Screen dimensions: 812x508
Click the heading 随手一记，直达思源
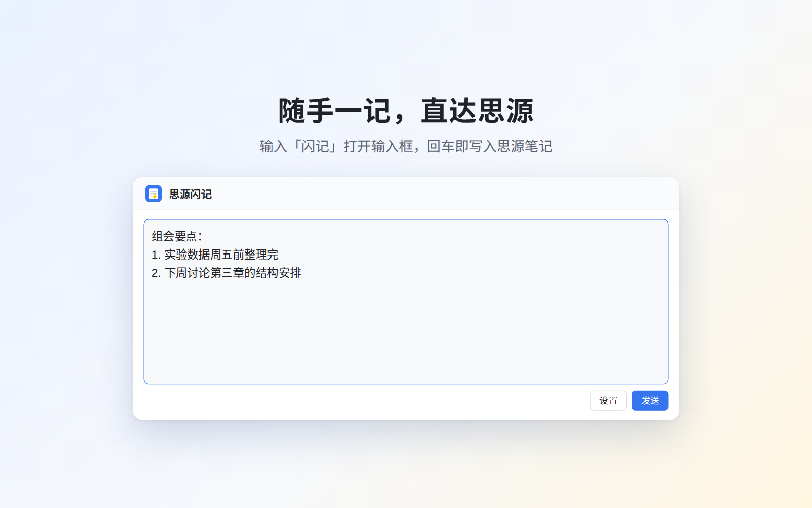tap(406, 111)
